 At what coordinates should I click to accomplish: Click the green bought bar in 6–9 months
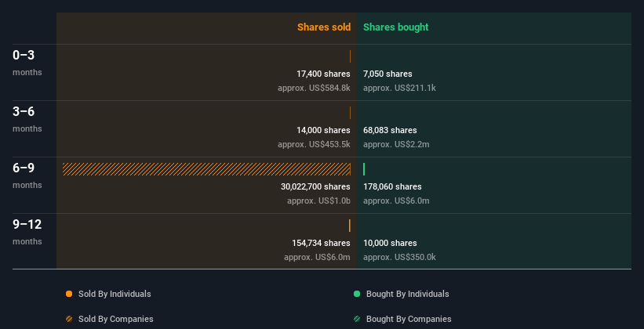point(364,169)
